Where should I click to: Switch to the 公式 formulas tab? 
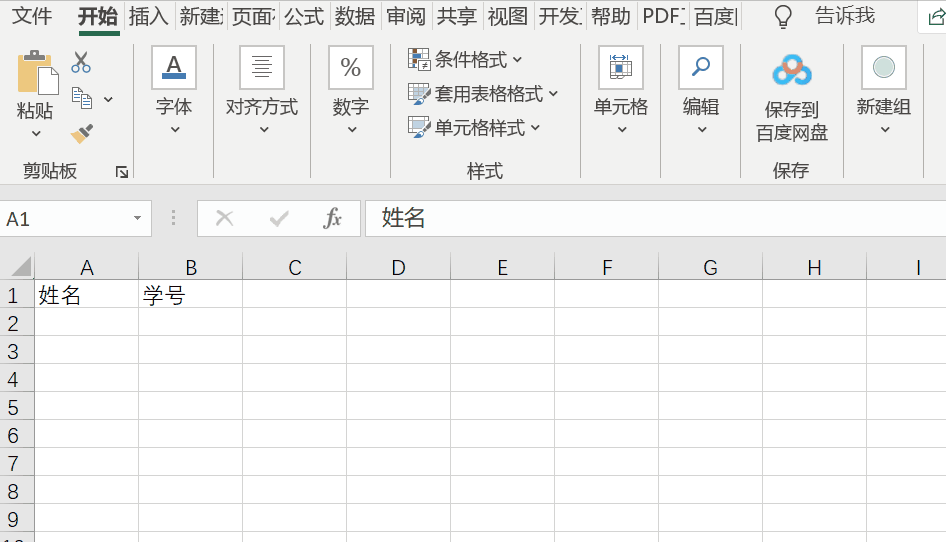tap(304, 16)
